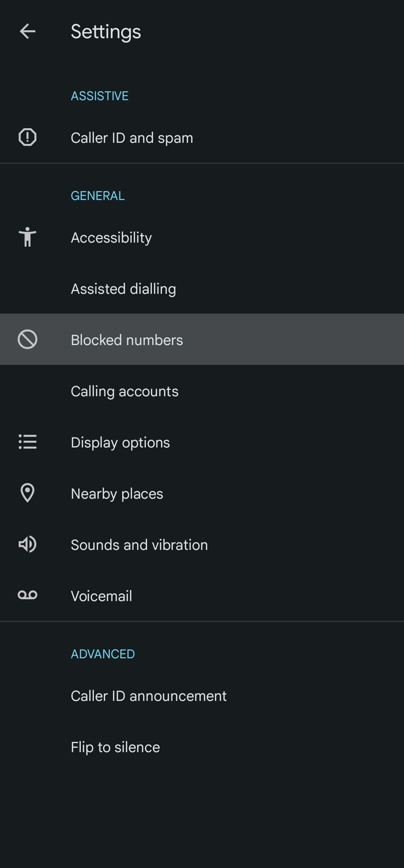The height and width of the screenshot is (868, 404).
Task: Click the Voicemail tape icon
Action: (27, 595)
